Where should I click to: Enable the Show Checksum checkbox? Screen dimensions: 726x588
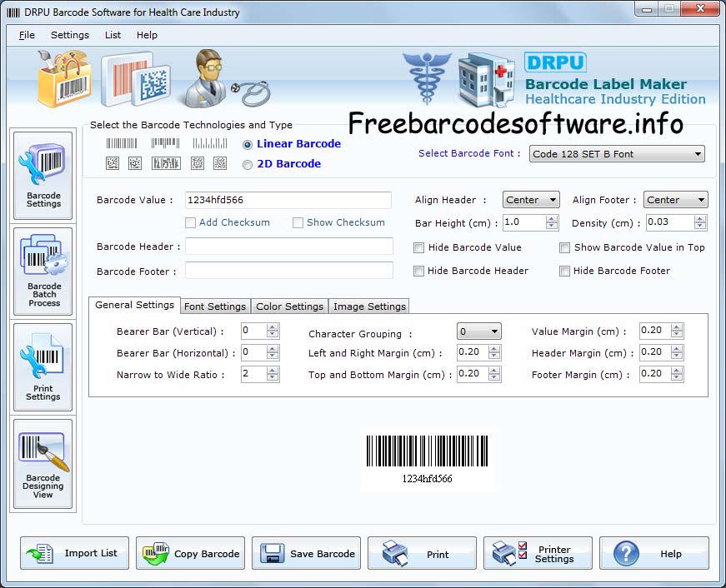click(298, 223)
